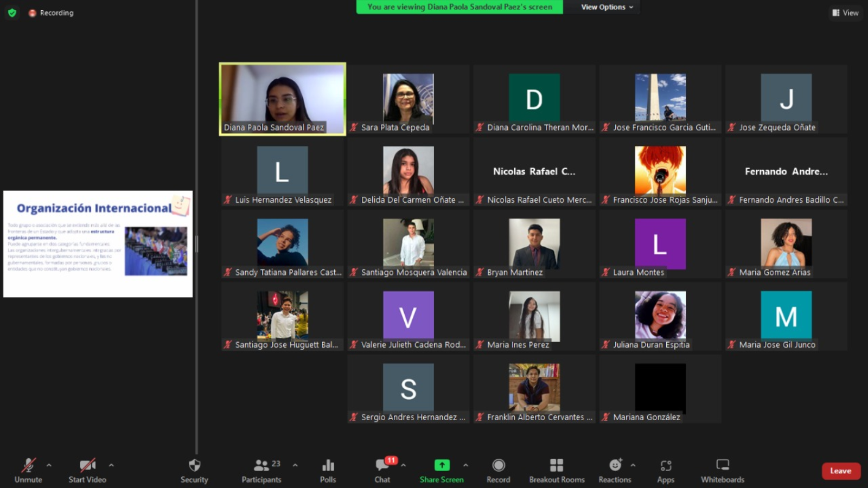The width and height of the screenshot is (868, 488).
Task: Click Laura Montes's purple L avatar
Action: 660,244
